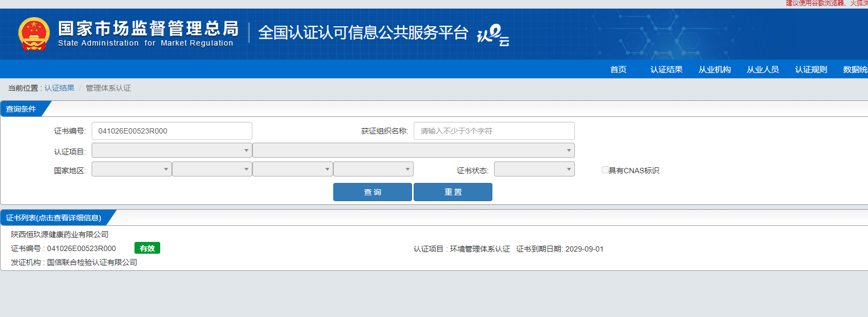
Task: Click 证书编号：041026E00523R000 in results
Action: click(63, 248)
